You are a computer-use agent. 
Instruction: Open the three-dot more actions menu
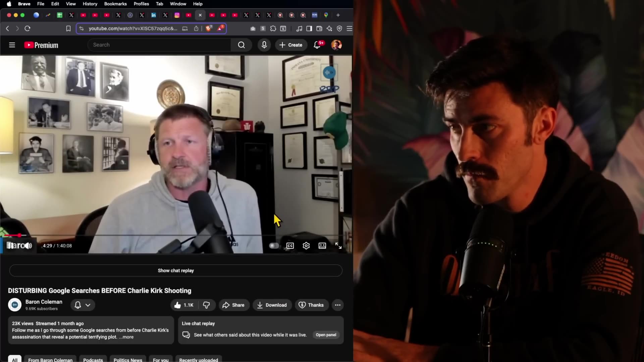pyautogui.click(x=338, y=305)
